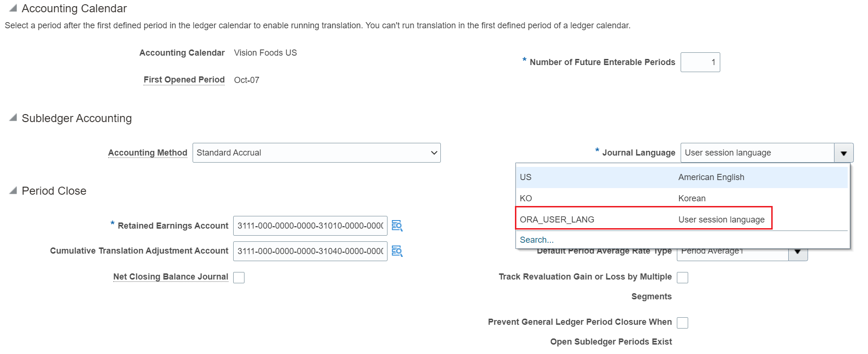
Task: Click the Retained Earnings Account field
Action: click(x=310, y=226)
